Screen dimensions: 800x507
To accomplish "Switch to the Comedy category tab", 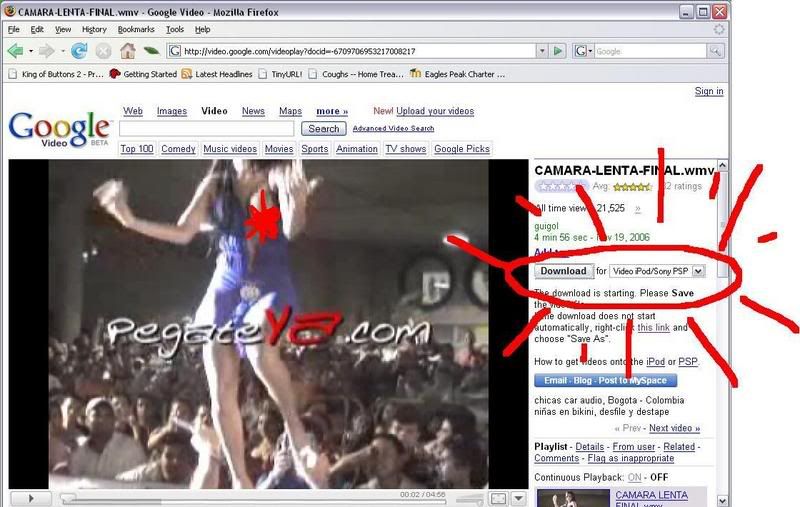I will coord(178,149).
